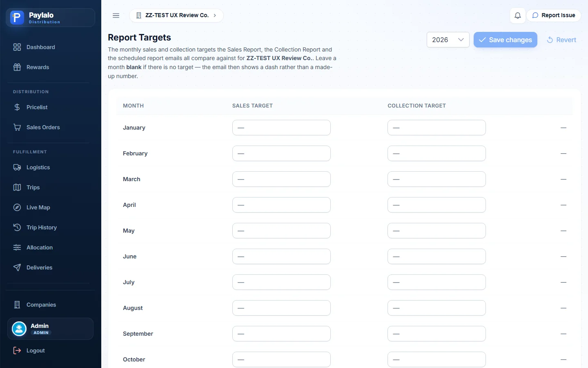Click the Allocation sliders icon
This screenshot has width=588, height=368.
17,247
